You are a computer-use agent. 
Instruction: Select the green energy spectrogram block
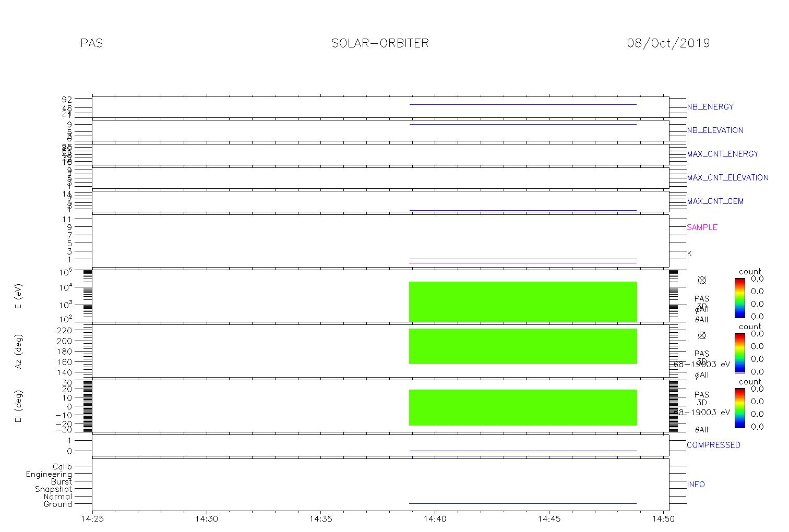[x=523, y=301]
